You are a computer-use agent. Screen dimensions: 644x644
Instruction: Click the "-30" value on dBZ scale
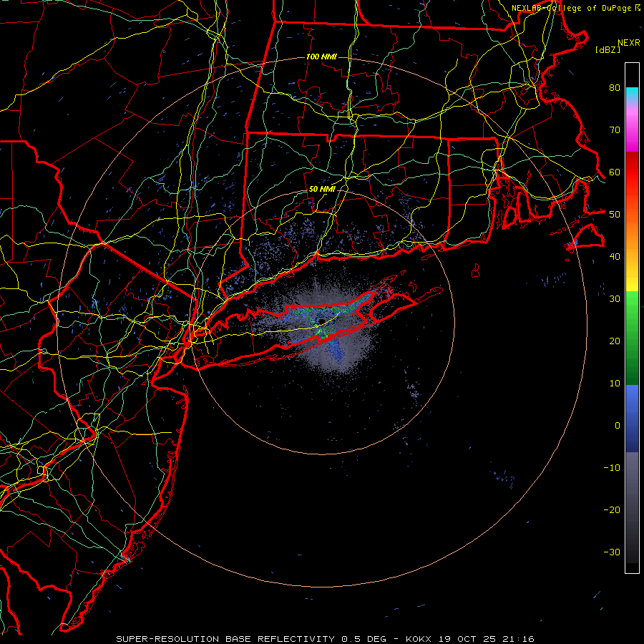pyautogui.click(x=612, y=552)
